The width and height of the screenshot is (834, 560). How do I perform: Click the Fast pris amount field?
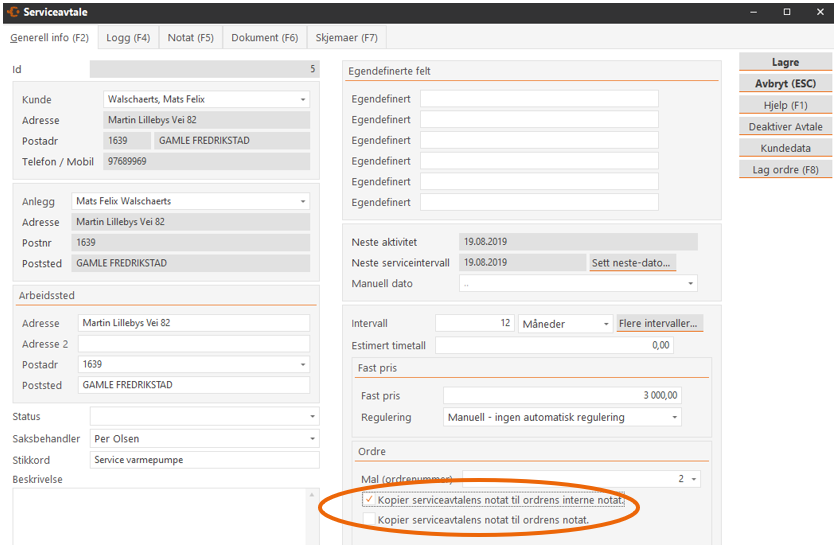(562, 395)
